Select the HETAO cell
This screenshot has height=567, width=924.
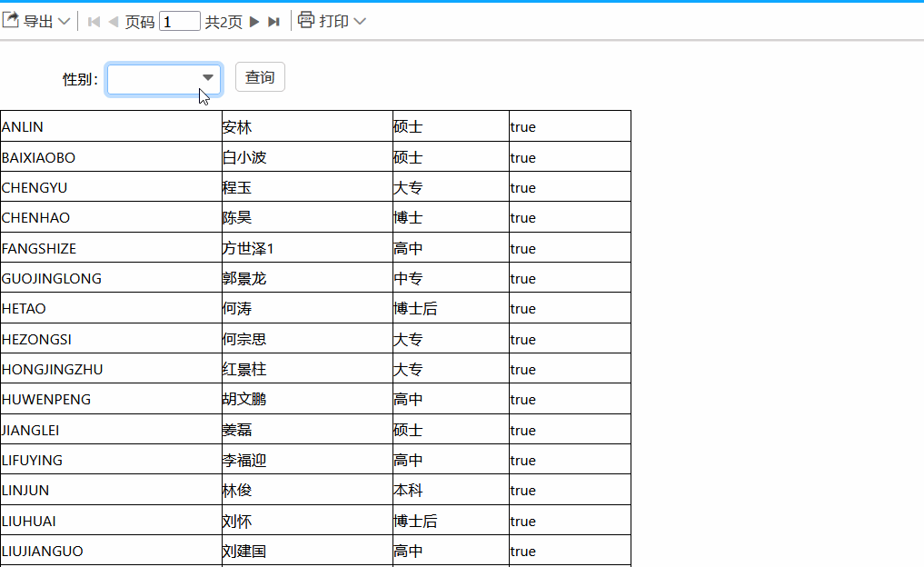(x=112, y=308)
